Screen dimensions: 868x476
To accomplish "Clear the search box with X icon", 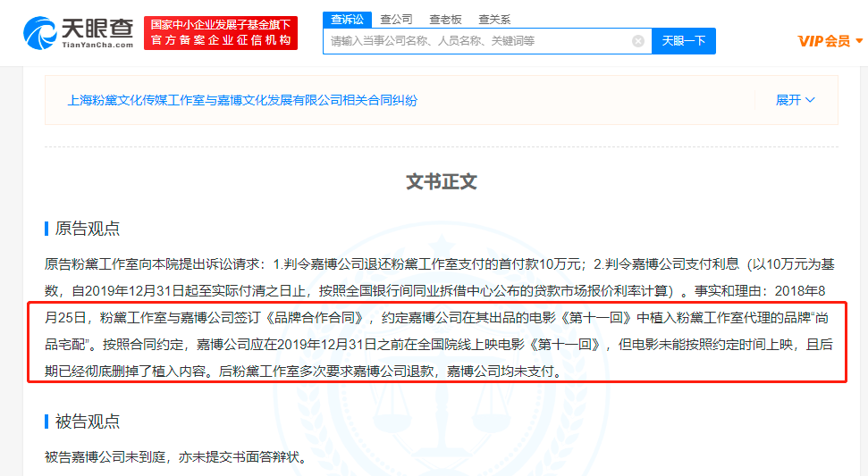I will [637, 41].
